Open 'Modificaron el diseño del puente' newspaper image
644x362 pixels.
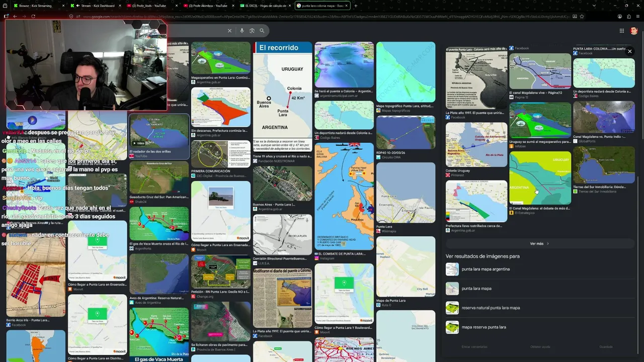click(282, 298)
